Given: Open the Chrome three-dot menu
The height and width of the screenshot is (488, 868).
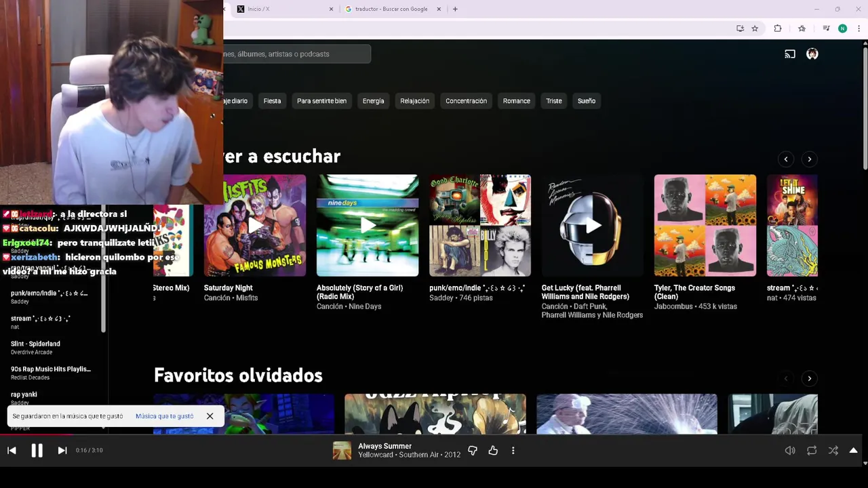Looking at the screenshot, I should pos(859,28).
